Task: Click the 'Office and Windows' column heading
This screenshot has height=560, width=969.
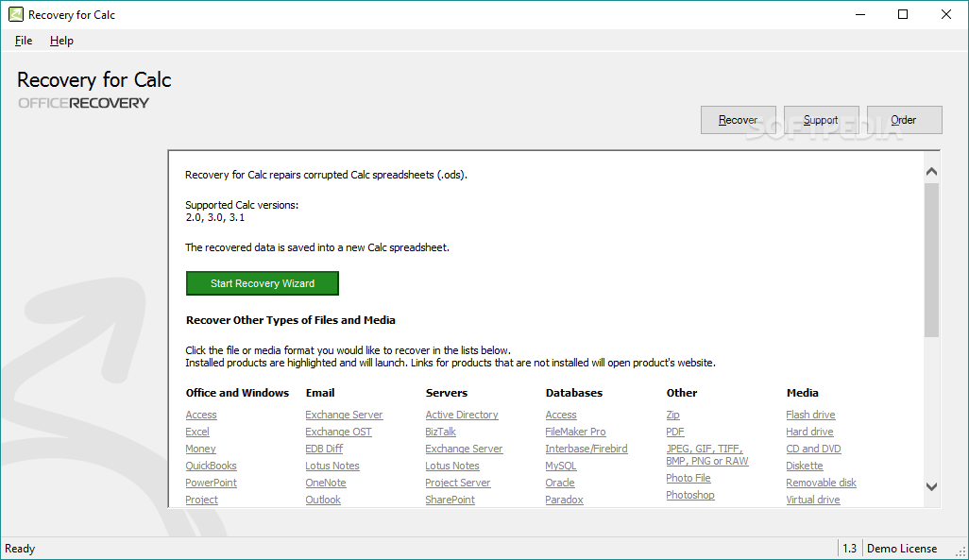Action: point(237,393)
